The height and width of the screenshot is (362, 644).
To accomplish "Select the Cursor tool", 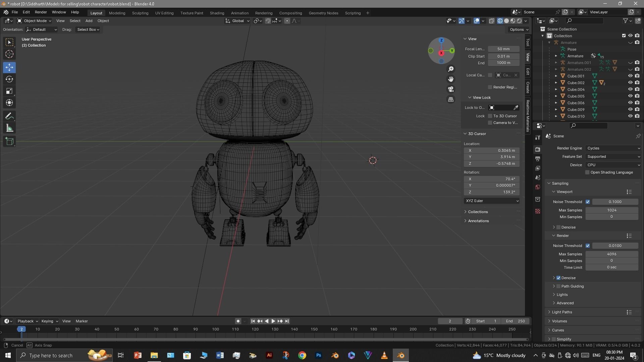I will click(9, 54).
